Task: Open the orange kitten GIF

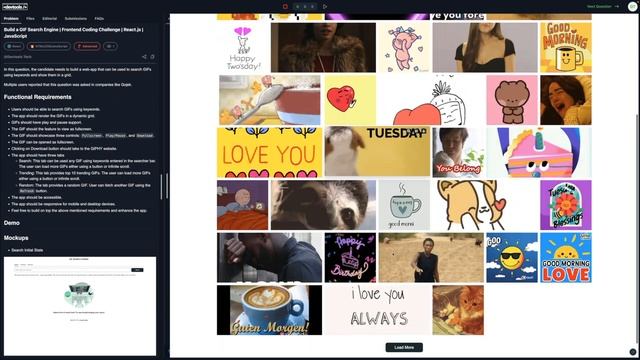Action: coord(458,310)
